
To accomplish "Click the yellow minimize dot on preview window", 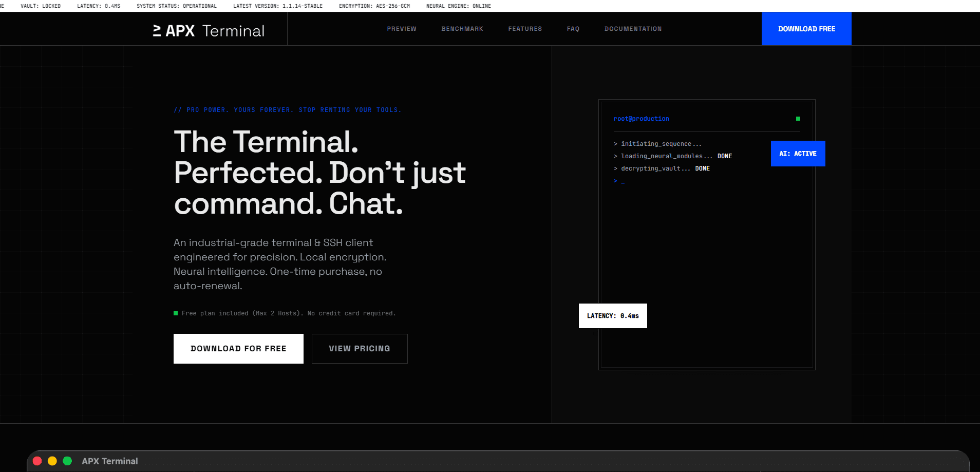I will 52,461.
